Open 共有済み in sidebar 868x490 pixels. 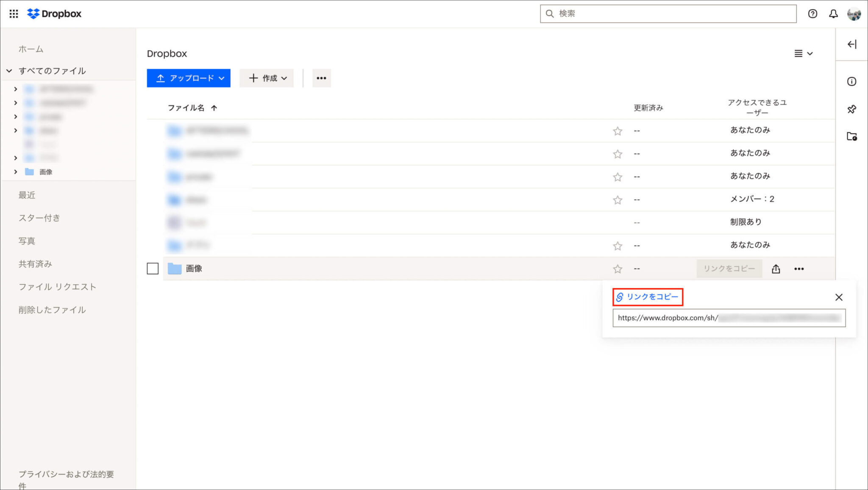35,264
